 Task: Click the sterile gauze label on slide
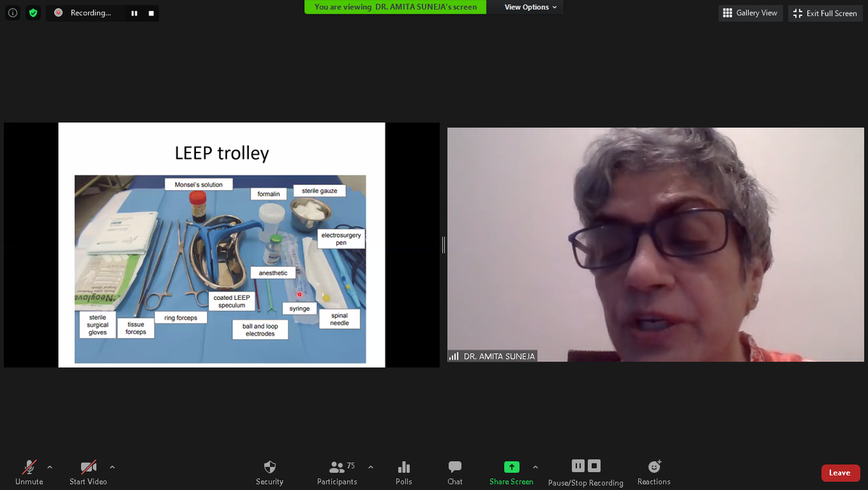[319, 191]
